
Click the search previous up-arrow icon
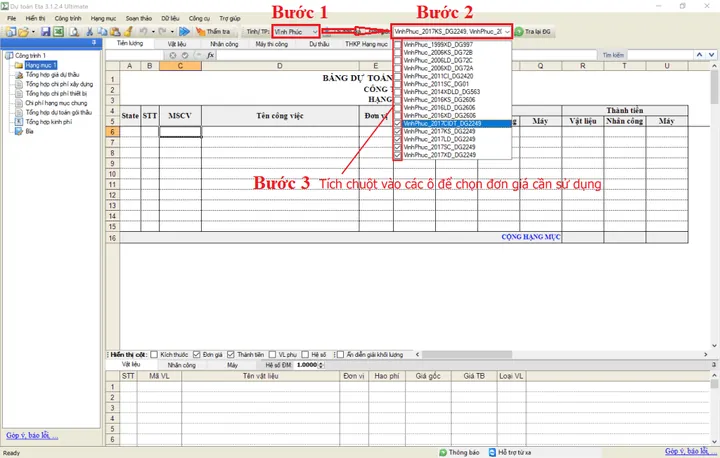click(x=699, y=55)
